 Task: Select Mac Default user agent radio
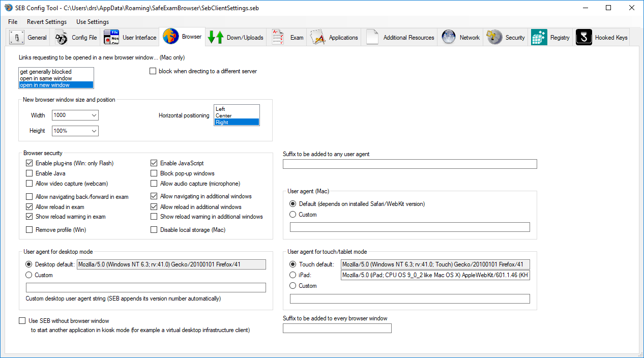[292, 204]
